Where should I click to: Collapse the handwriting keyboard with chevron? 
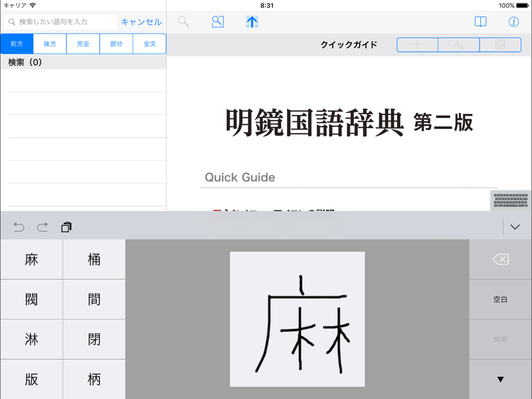(x=514, y=227)
